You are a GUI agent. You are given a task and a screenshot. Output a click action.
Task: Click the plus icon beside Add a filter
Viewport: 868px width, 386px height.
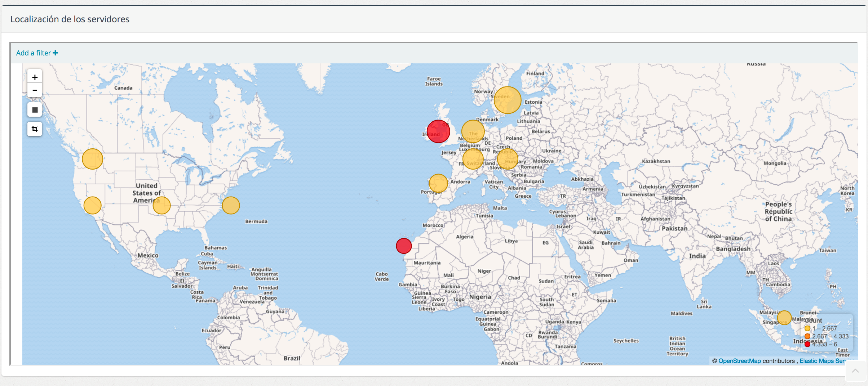pos(56,53)
